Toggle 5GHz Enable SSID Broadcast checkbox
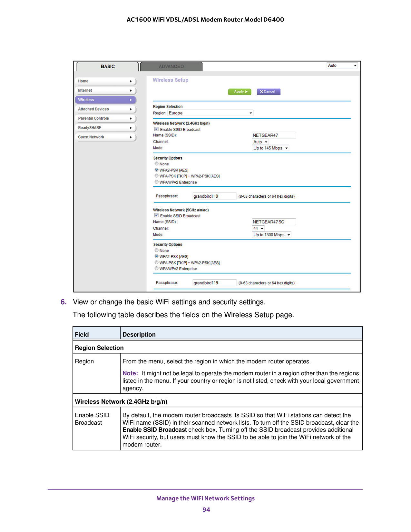411x532 pixels. pos(156,216)
